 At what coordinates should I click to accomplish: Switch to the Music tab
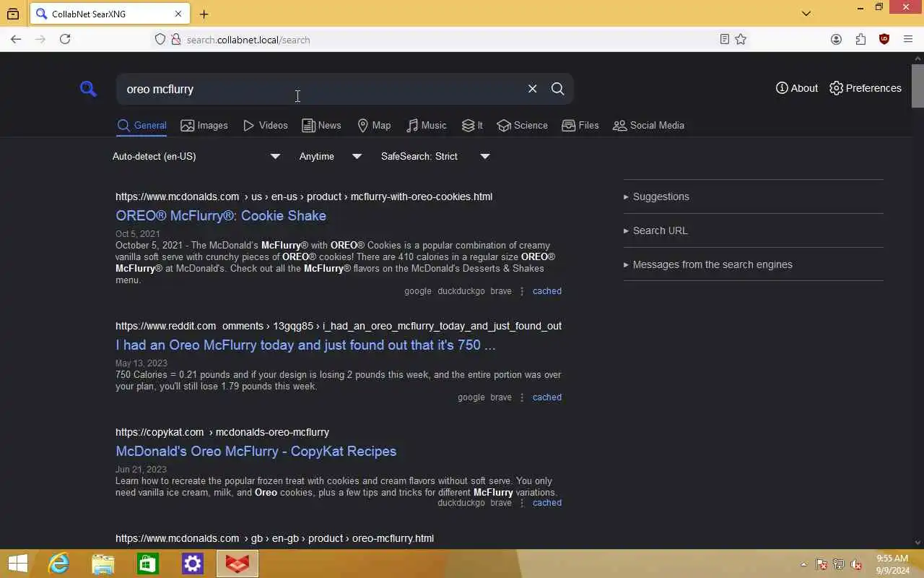(426, 126)
